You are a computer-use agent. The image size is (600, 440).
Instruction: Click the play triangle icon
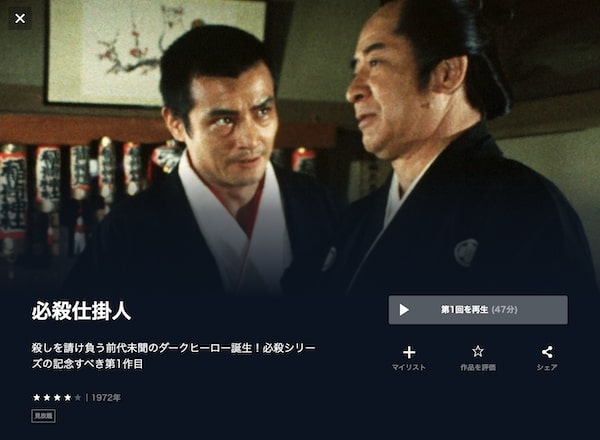click(404, 310)
